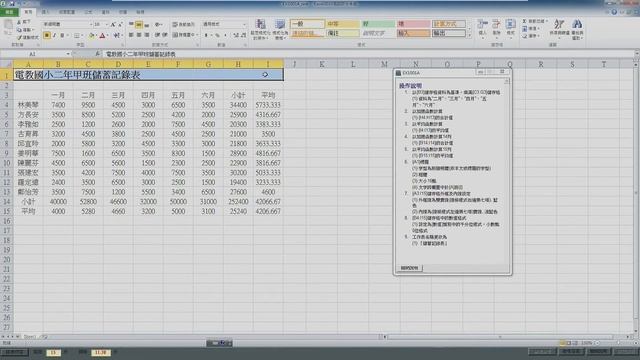Select column K header

click(322, 64)
